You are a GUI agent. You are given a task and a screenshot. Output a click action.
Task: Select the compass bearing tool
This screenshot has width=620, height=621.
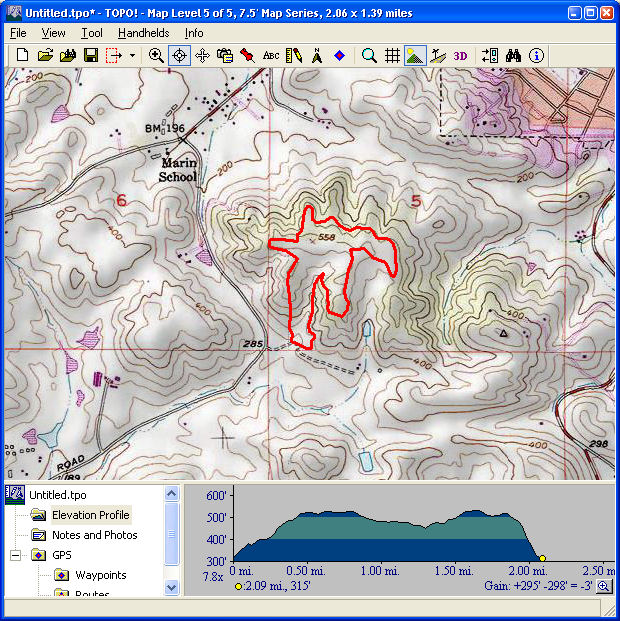(317, 56)
